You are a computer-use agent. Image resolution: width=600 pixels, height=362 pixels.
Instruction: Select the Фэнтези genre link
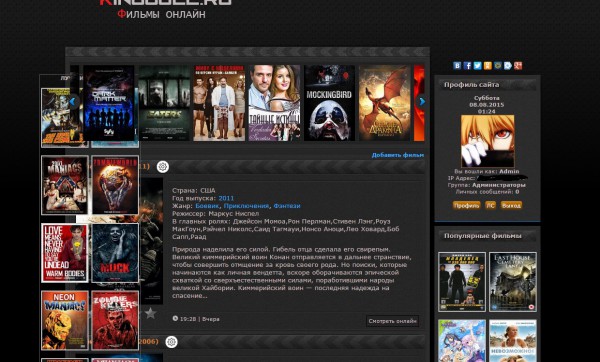pyautogui.click(x=287, y=206)
